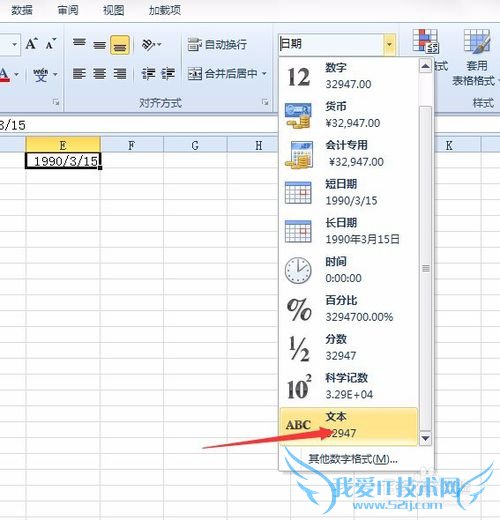The width and height of the screenshot is (500, 520).
Task: Toggle the bottom align button
Action: click(120, 45)
